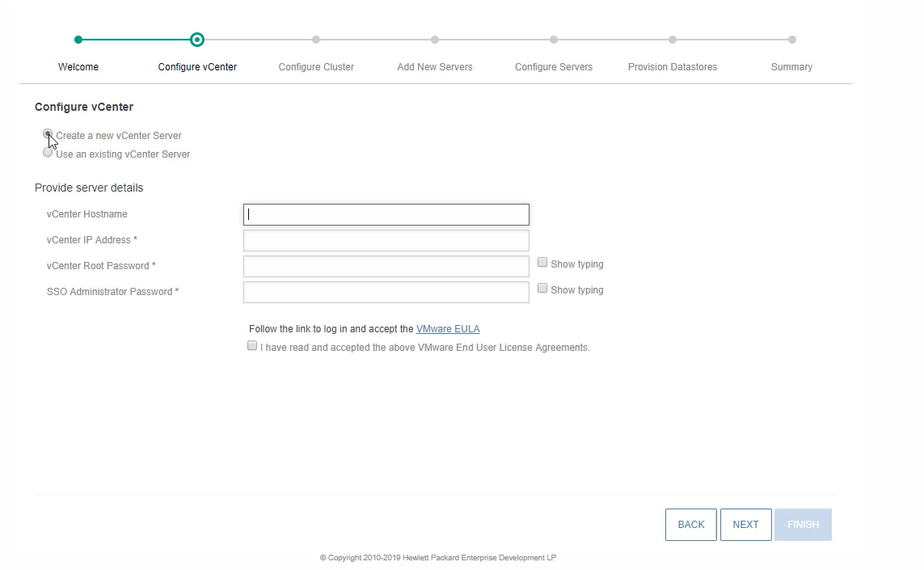Select Use an existing vCenter Server radio

pyautogui.click(x=48, y=153)
